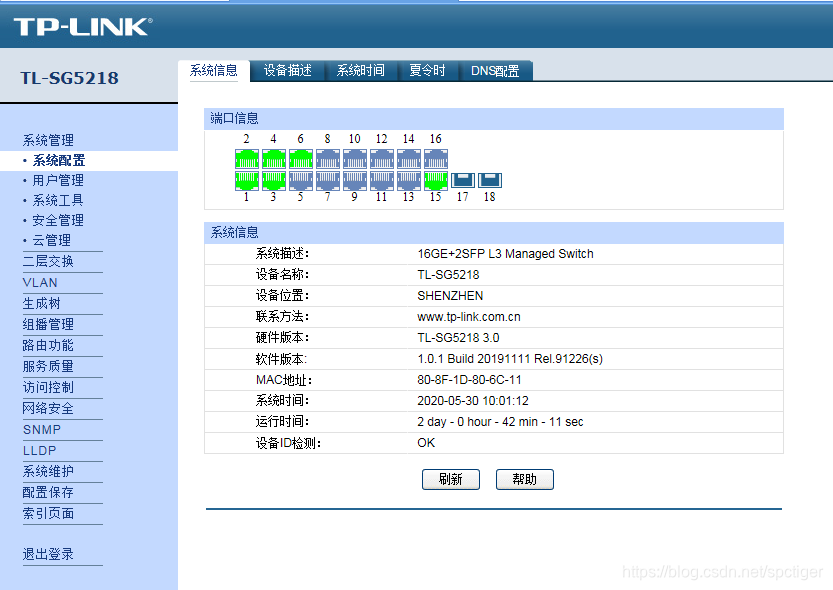Screen dimensions: 833x590
Task: Select port 4 icon in port panel
Action: tap(274, 159)
